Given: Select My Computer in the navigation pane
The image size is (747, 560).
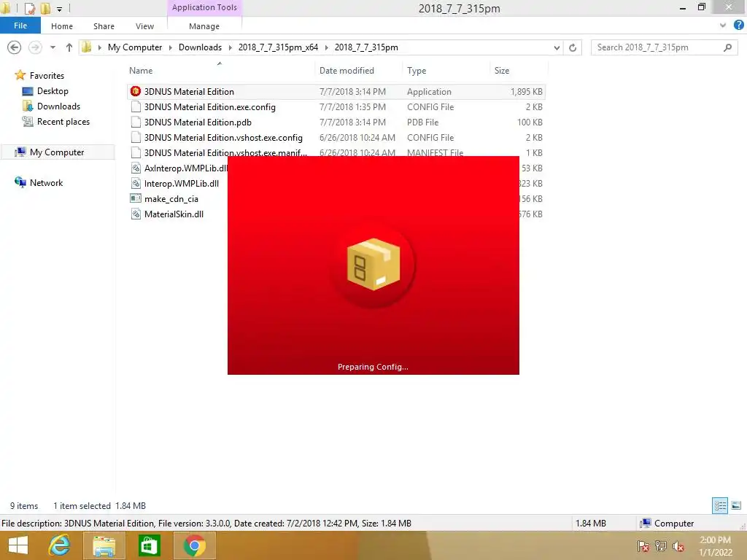Looking at the screenshot, I should [57, 152].
